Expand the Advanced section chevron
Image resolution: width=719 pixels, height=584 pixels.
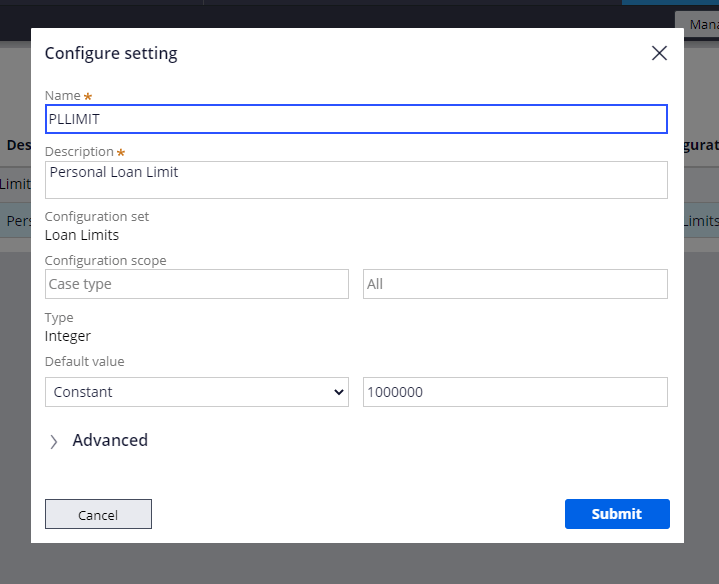click(54, 441)
